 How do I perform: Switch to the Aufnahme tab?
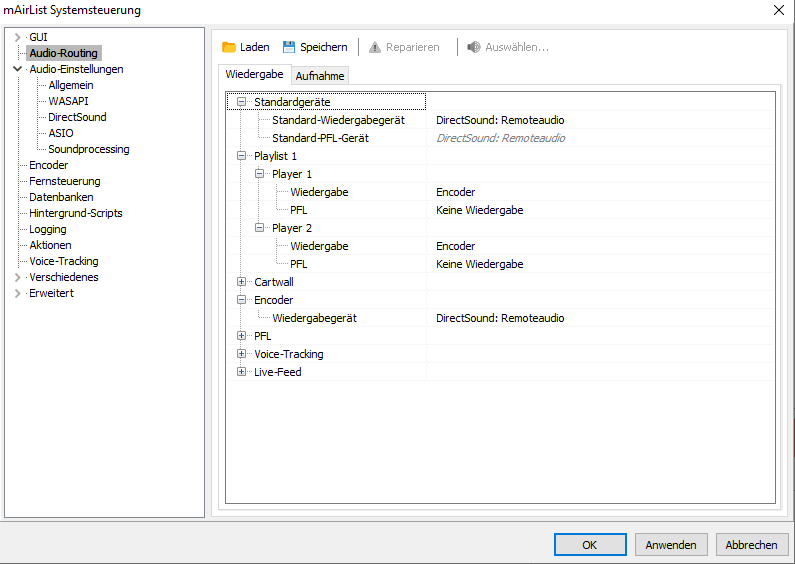(x=320, y=76)
